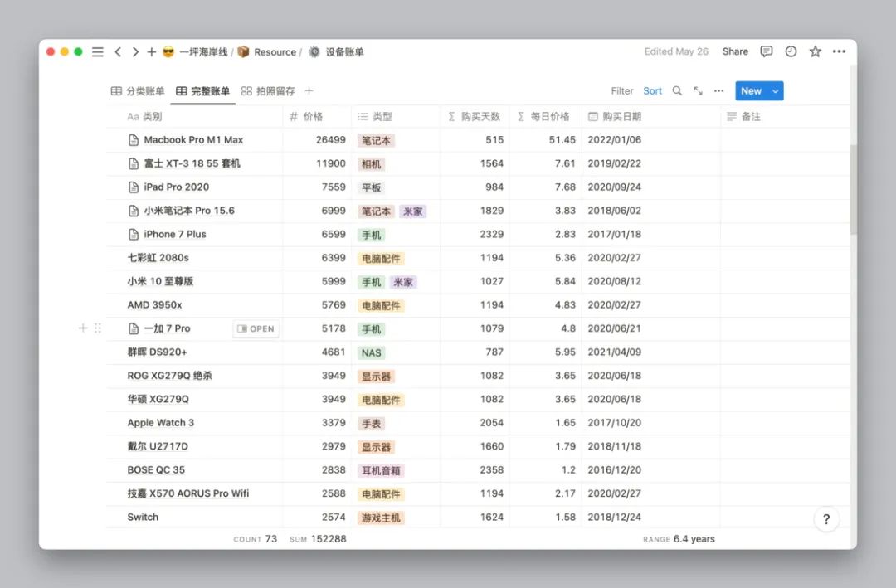Click the 游戏主机 tag on Switch row
Image resolution: width=896 pixels, height=588 pixels.
tap(381, 518)
